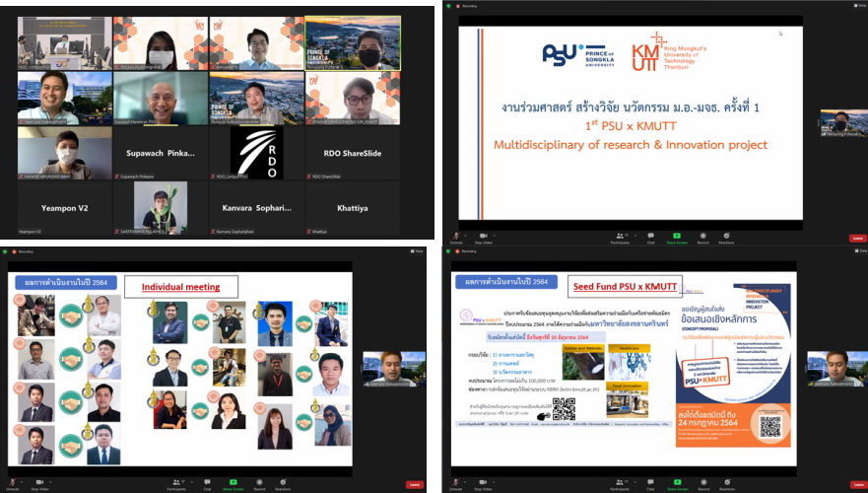Viewport: 868px width, 493px height.
Task: Open Chat in the Individual meeting window
Action: click(207, 484)
